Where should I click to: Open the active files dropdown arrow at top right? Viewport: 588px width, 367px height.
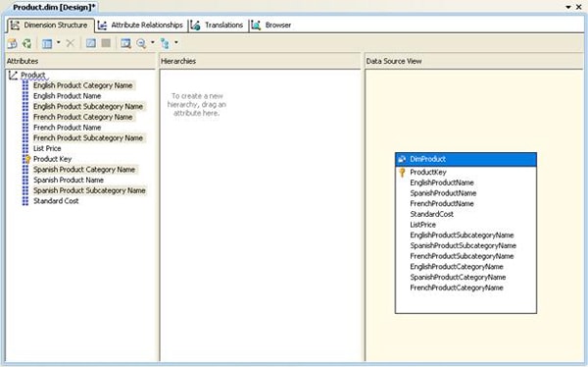(568, 7)
